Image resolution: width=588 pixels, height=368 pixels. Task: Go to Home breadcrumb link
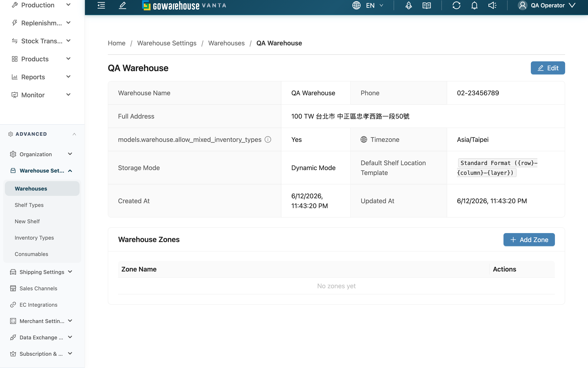point(117,43)
